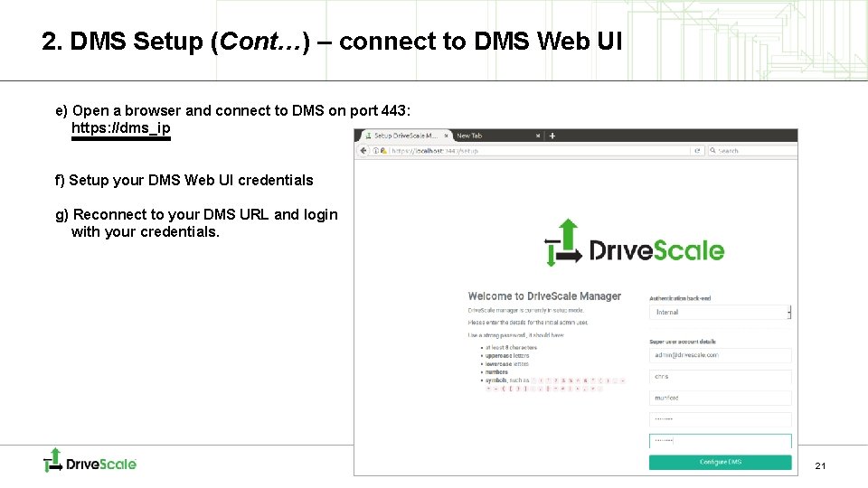Click the insecure lock warning icon
The image size is (868, 488).
(383, 151)
